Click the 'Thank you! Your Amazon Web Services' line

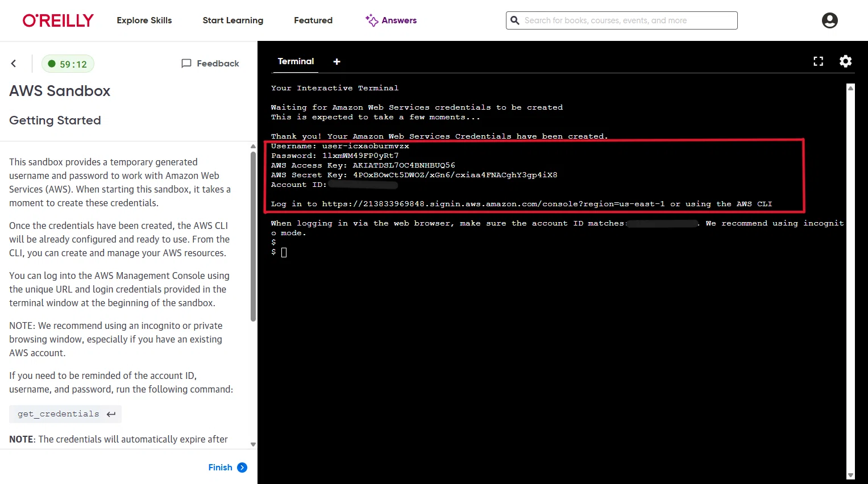coord(439,136)
